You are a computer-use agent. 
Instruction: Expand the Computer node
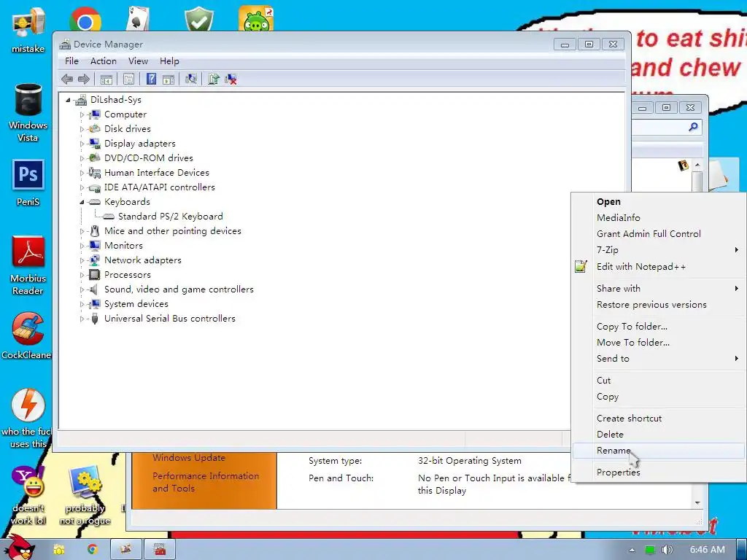82,114
